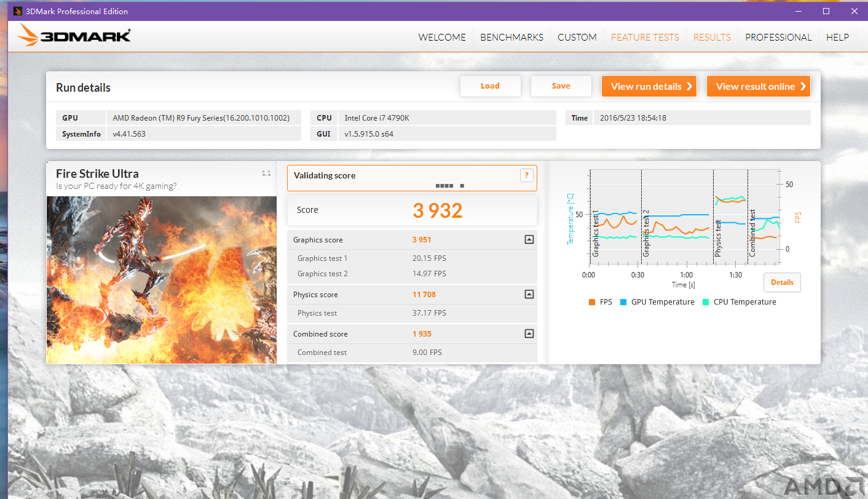Click the Fire Strike Ultra preview image
The image size is (868, 499).
coord(162,280)
